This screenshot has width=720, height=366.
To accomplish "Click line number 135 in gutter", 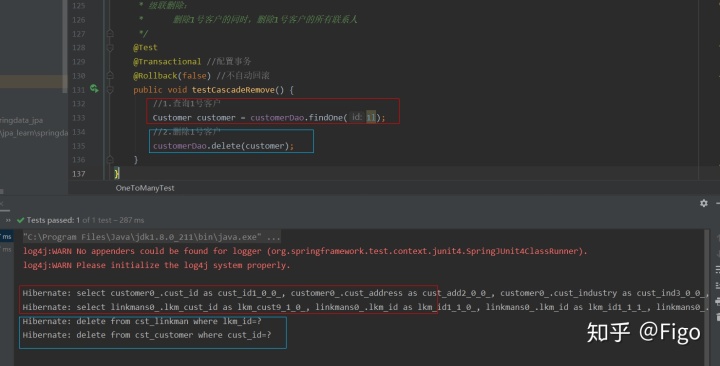I will (79, 146).
